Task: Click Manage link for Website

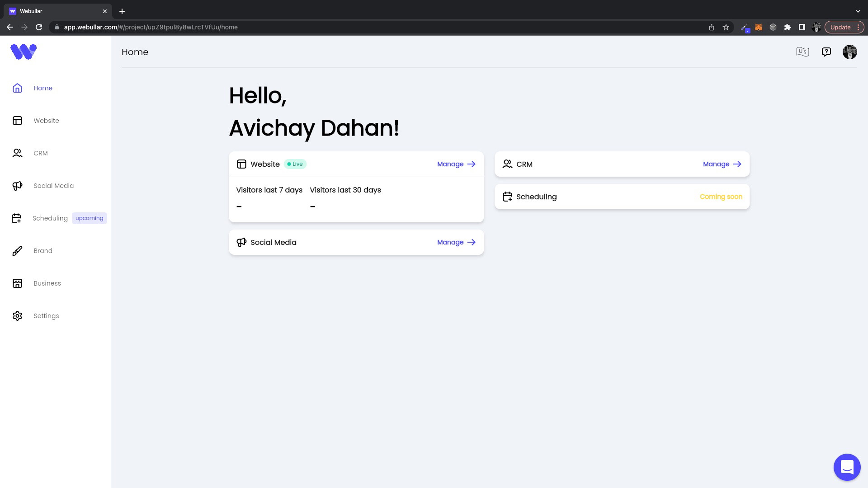Action: (457, 164)
